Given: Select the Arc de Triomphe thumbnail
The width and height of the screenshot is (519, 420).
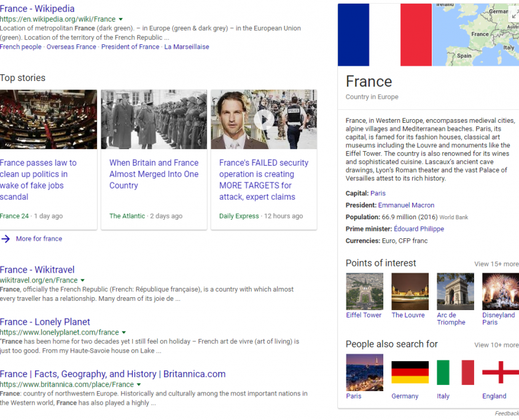Looking at the screenshot, I should pyautogui.click(x=455, y=292).
